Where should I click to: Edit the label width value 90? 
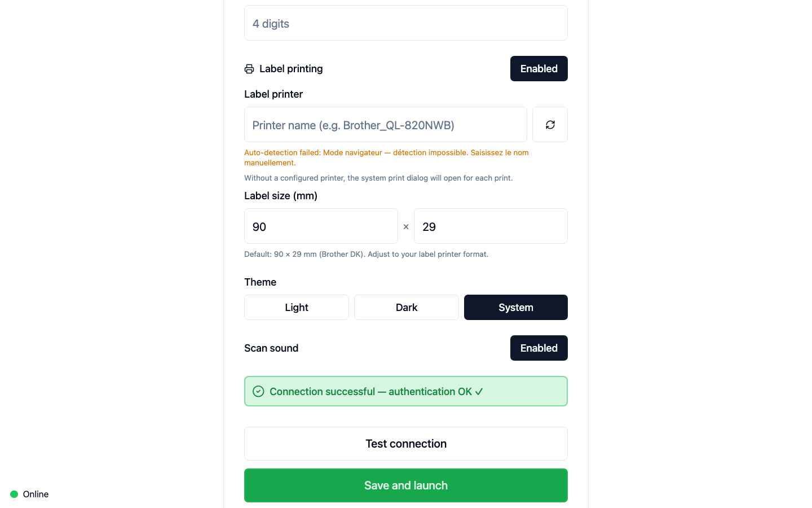[321, 226]
